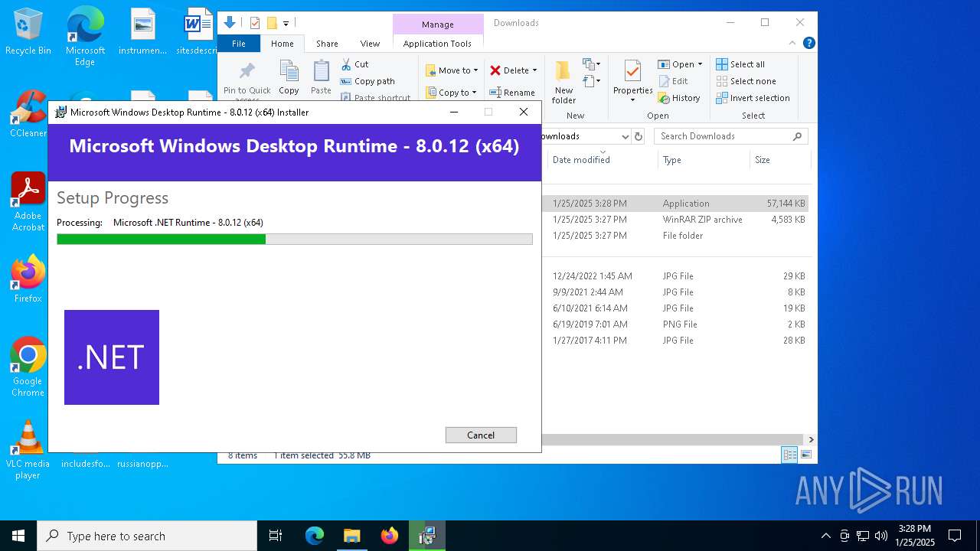Open notification center in taskbar

[955, 536]
